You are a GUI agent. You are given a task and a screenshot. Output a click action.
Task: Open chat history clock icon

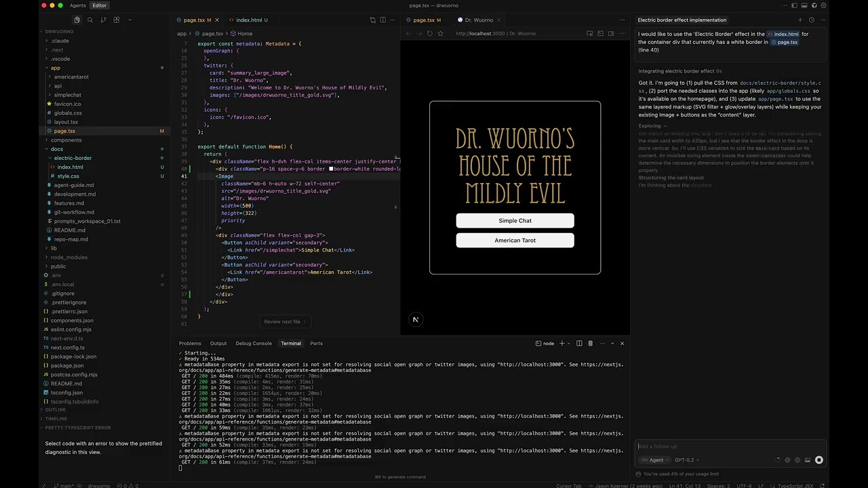click(x=811, y=20)
